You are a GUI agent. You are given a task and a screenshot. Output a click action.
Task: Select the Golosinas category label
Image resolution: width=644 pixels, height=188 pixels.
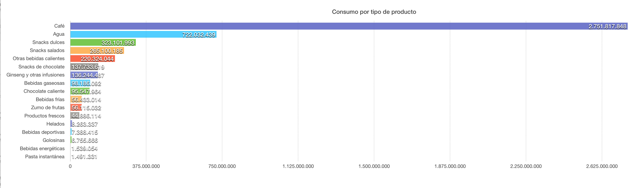(54, 140)
